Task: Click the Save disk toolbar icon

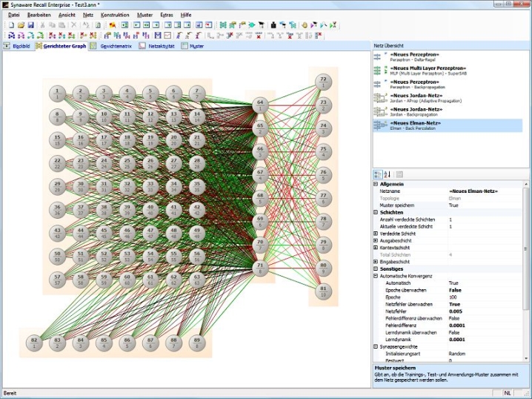Action: (x=30, y=25)
